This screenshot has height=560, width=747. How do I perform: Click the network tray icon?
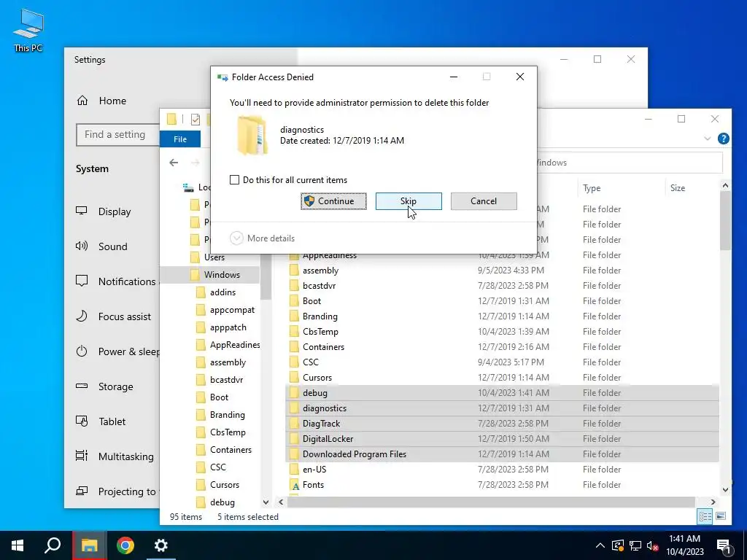point(635,545)
